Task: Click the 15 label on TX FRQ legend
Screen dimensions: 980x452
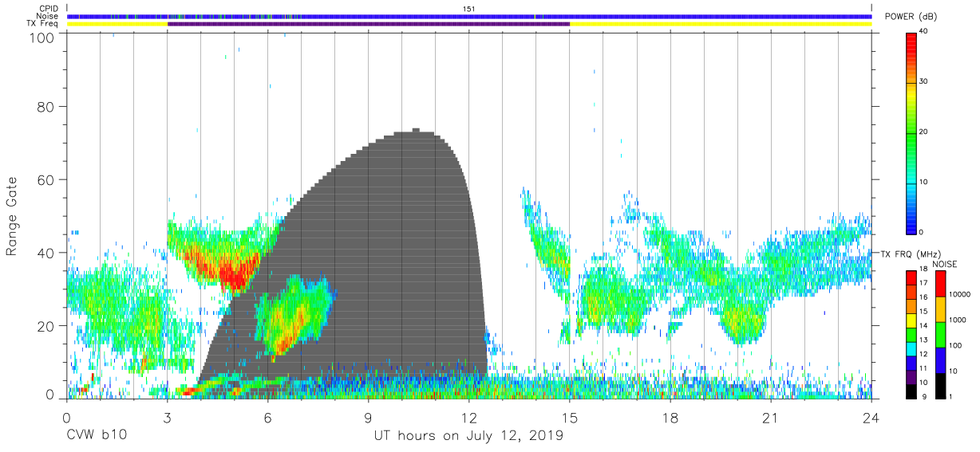Action: click(923, 311)
